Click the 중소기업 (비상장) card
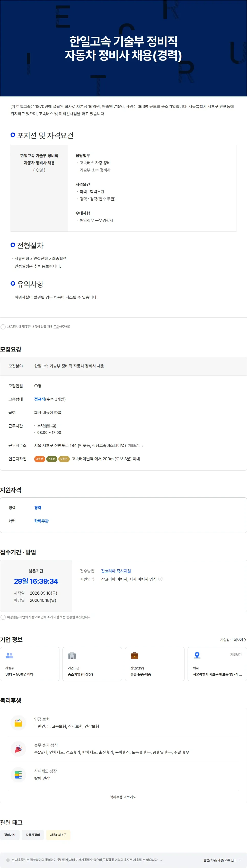The width and height of the screenshot is (247, 868). click(x=92, y=664)
